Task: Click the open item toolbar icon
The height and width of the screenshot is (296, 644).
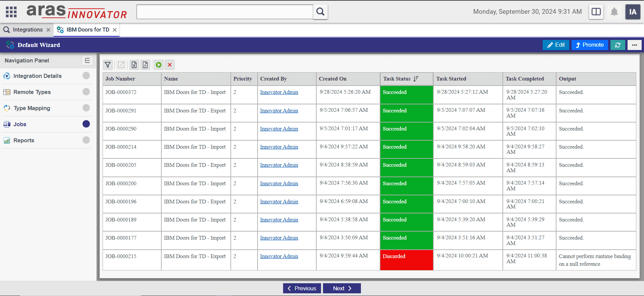Action: pos(121,65)
